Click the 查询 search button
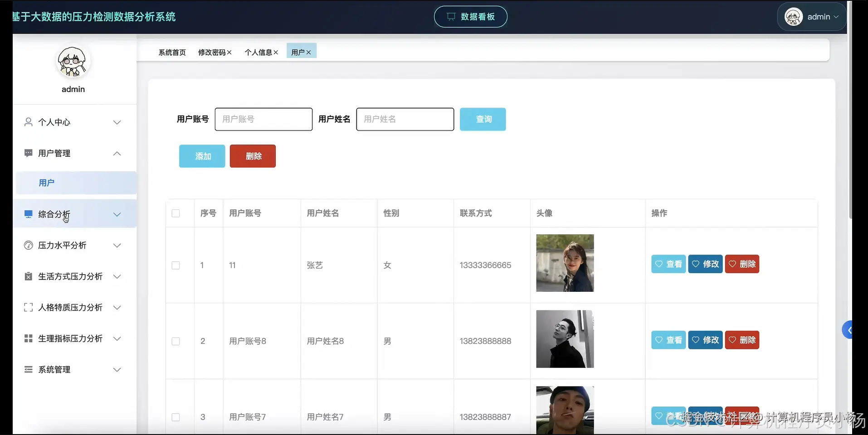 (x=483, y=119)
